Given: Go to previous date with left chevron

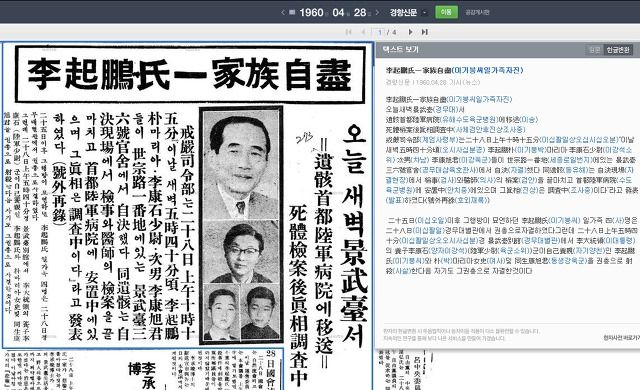Looking at the screenshot, I should click(x=283, y=13).
